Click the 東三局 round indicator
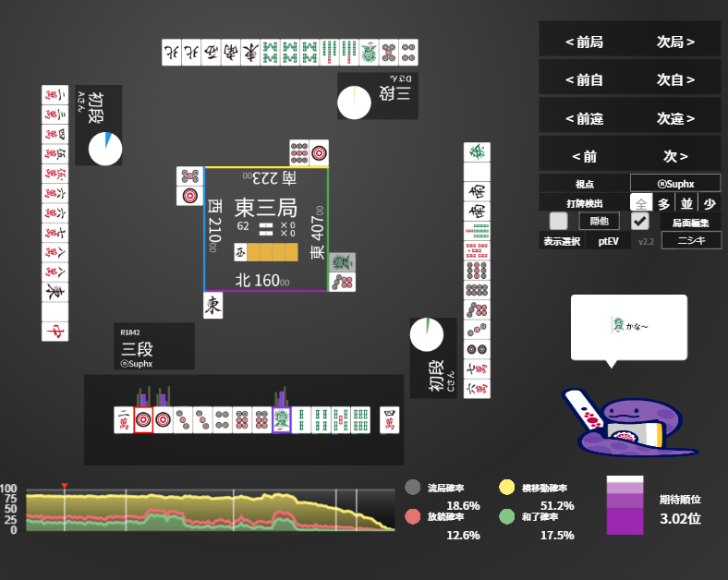 coord(265,208)
